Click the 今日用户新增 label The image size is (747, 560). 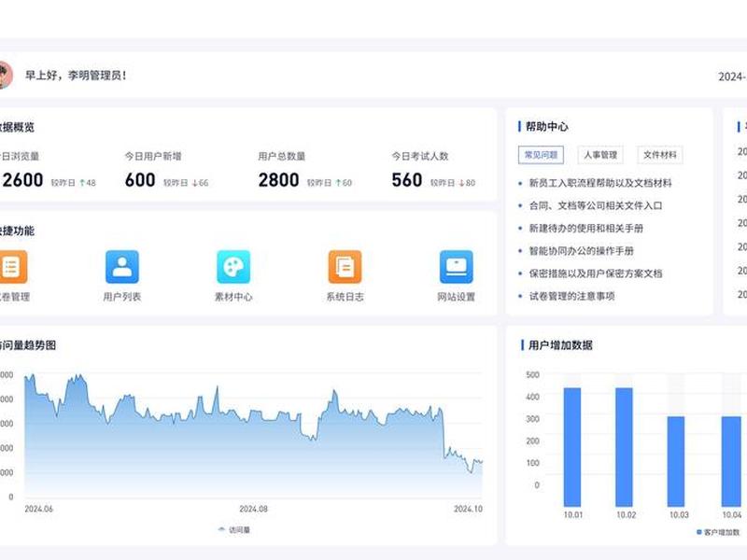pos(153,156)
